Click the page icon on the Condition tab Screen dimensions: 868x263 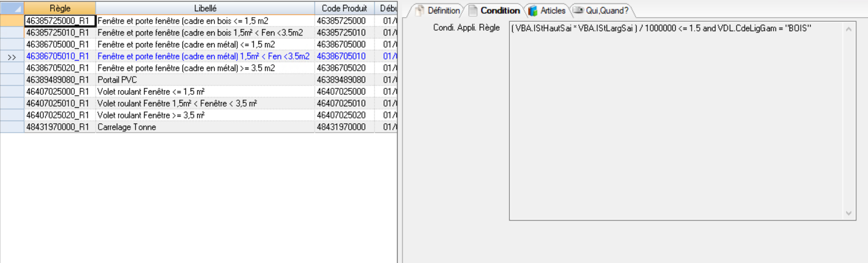click(473, 11)
